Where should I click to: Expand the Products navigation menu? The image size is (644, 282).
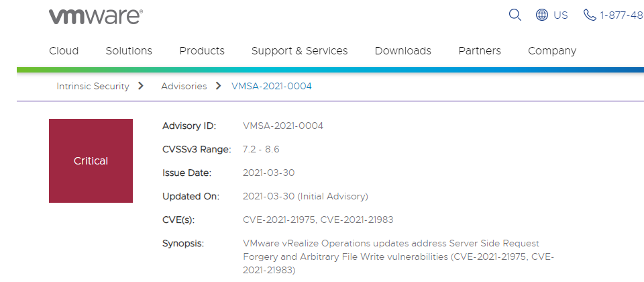point(202,51)
